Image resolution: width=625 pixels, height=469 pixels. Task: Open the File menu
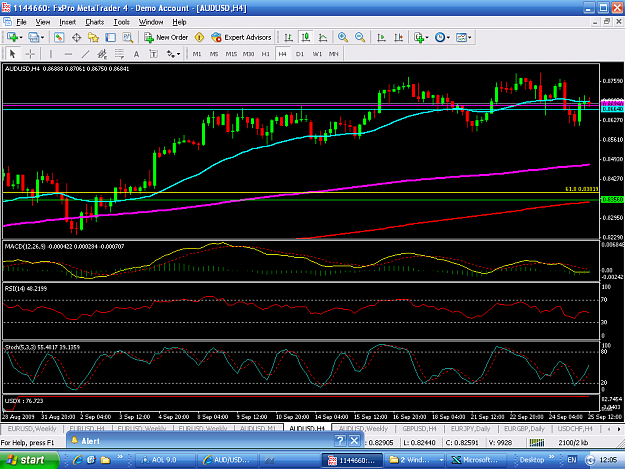[21, 22]
